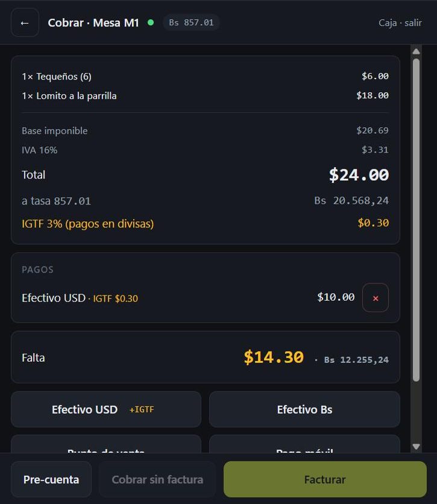Click the Bs 857.01 rate badge
This screenshot has height=504, width=437.
coord(191,22)
